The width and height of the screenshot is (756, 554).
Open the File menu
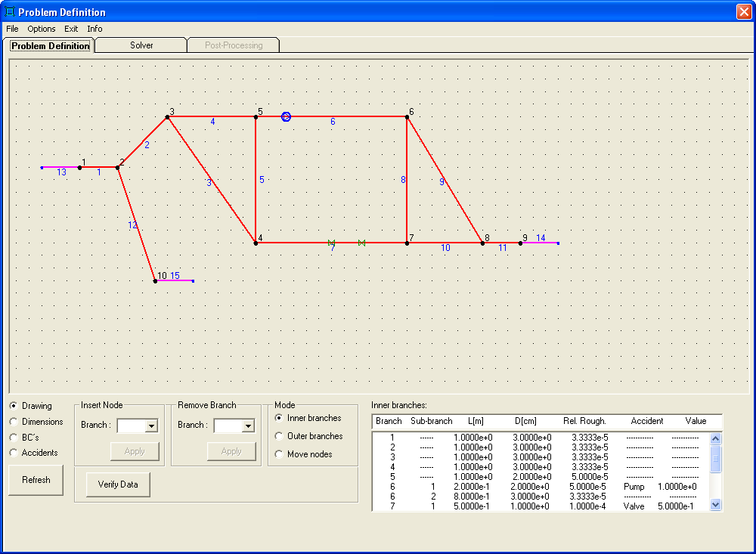(12, 29)
